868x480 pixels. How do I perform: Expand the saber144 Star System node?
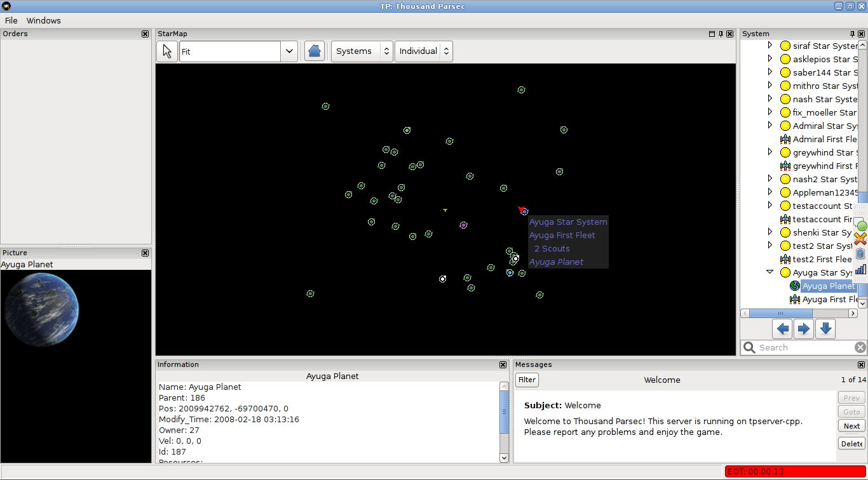pos(770,72)
